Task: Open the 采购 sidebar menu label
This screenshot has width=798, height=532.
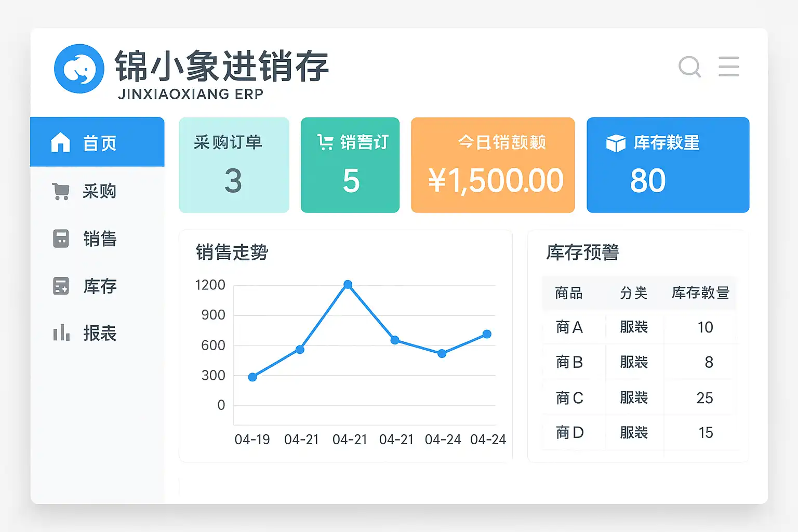Action: click(99, 191)
